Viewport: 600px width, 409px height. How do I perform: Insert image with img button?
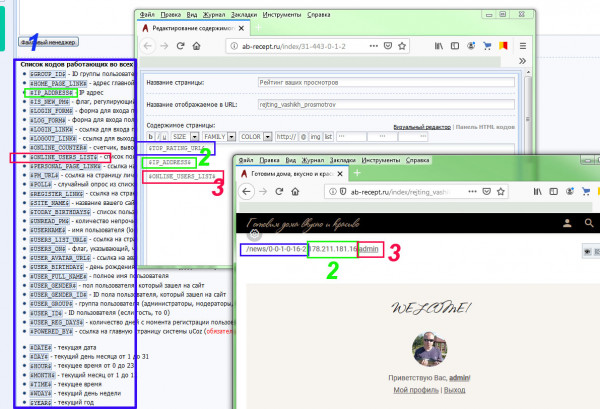tap(315, 137)
